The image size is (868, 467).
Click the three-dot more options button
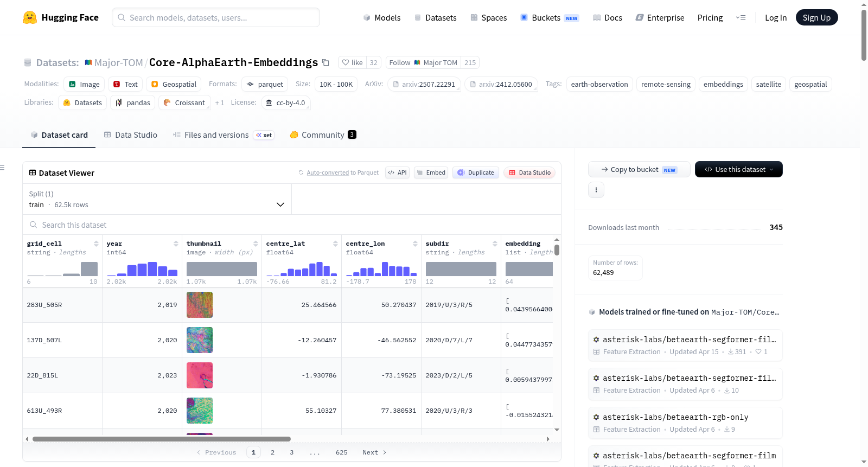[x=596, y=190]
